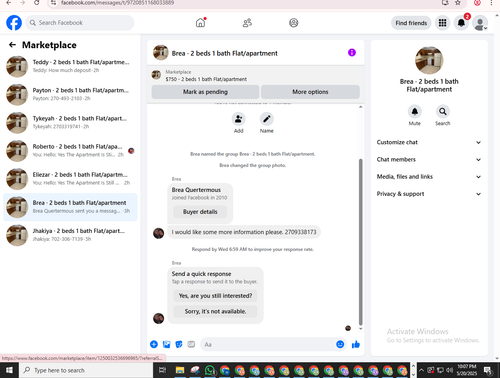Open the Eliezar conversation
The width and height of the screenshot is (500, 378).
[70, 179]
